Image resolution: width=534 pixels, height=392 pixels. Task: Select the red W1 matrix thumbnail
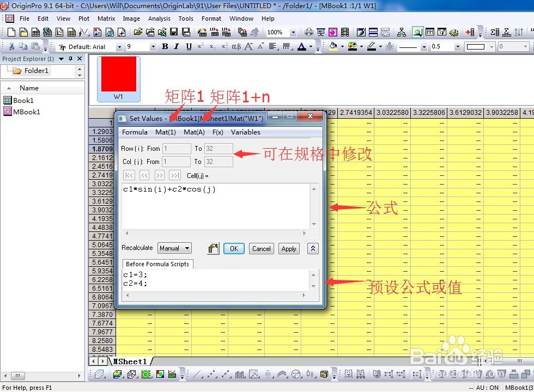click(119, 78)
